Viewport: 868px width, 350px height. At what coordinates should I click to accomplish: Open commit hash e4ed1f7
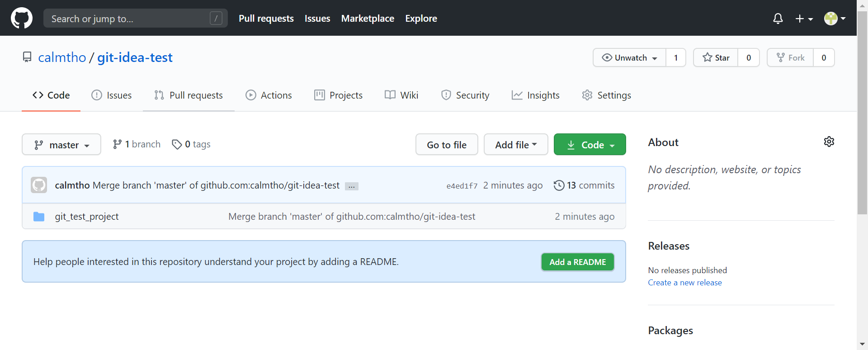(462, 186)
